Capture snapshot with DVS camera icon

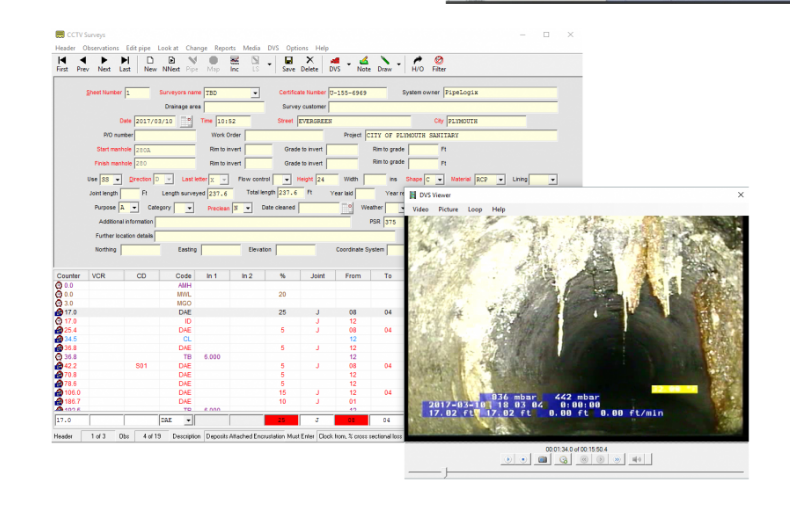[542, 460]
